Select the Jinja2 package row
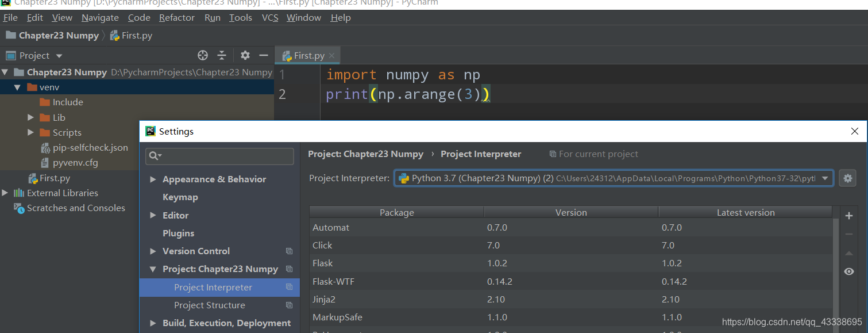Viewport: 868px width, 333px height. (x=572, y=299)
